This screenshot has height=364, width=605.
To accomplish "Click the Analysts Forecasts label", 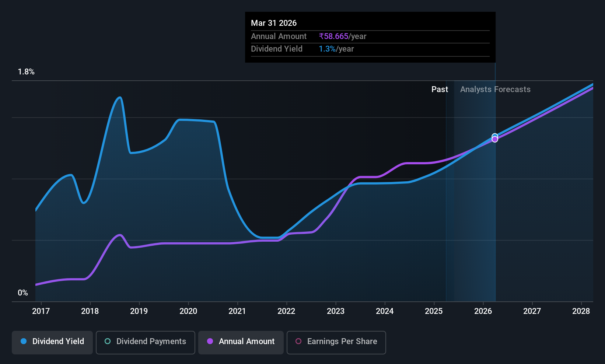I will 495,90.
